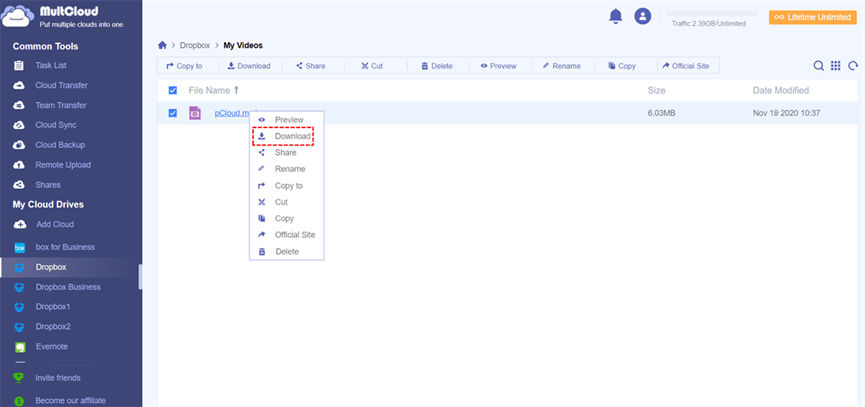Screen dimensions: 865x407
Task: Sort by File Name arrow
Action: 237,90
